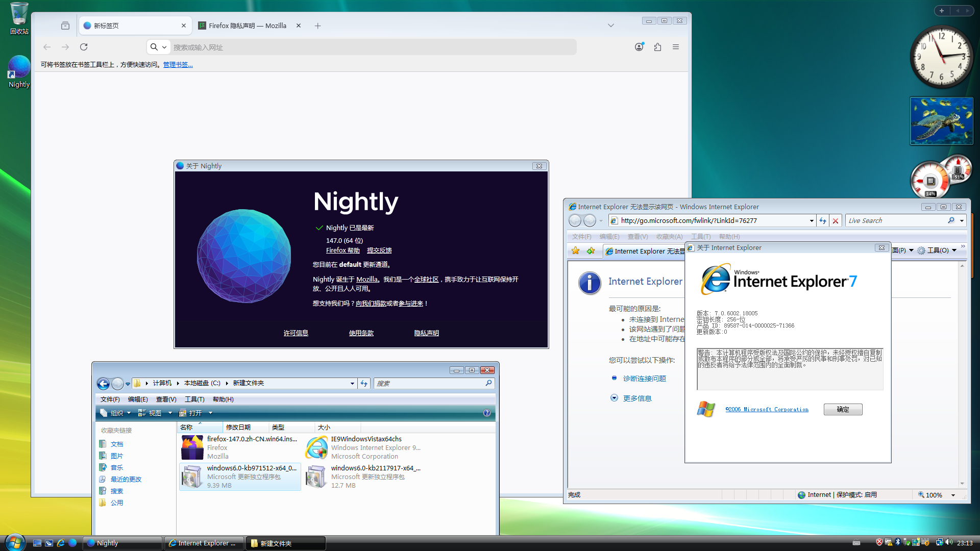Open 工具(T) menu in Explorer window
Viewport: 980px width, 551px height.
(194, 399)
